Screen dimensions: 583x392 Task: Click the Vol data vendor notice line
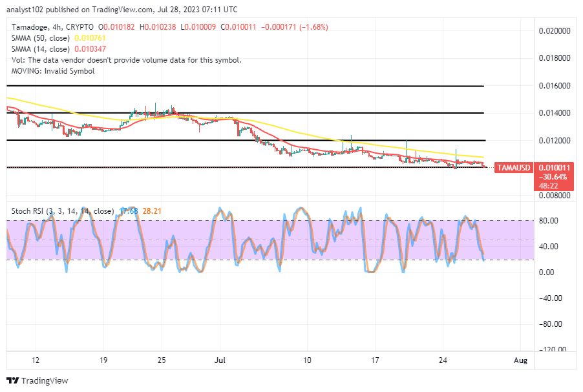(127, 60)
